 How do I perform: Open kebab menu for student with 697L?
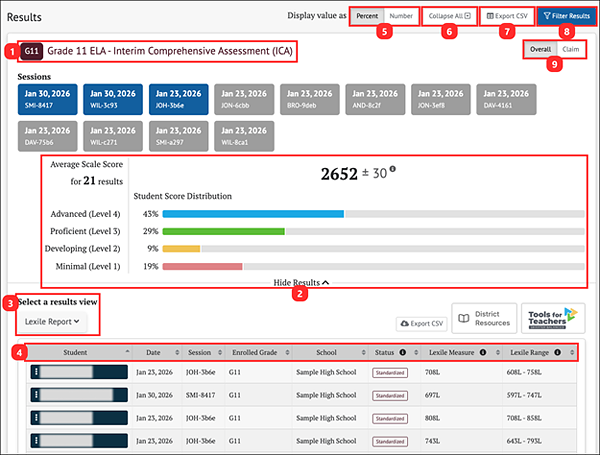36,395
